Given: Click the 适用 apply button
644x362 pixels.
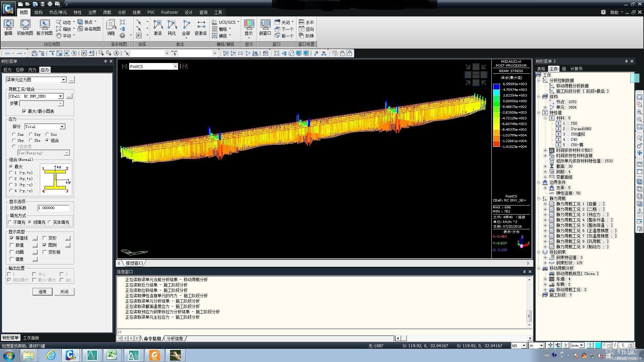Looking at the screenshot, I should pyautogui.click(x=42, y=292).
